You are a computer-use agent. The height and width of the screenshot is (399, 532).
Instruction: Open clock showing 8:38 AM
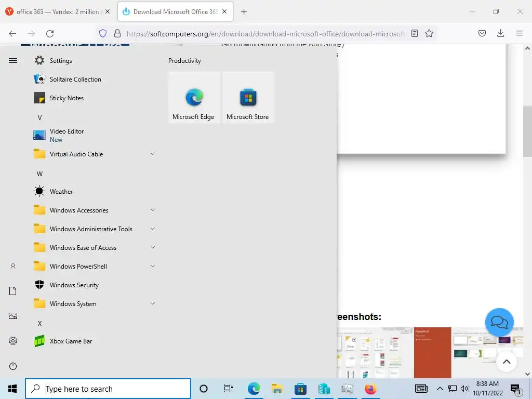pos(487,389)
